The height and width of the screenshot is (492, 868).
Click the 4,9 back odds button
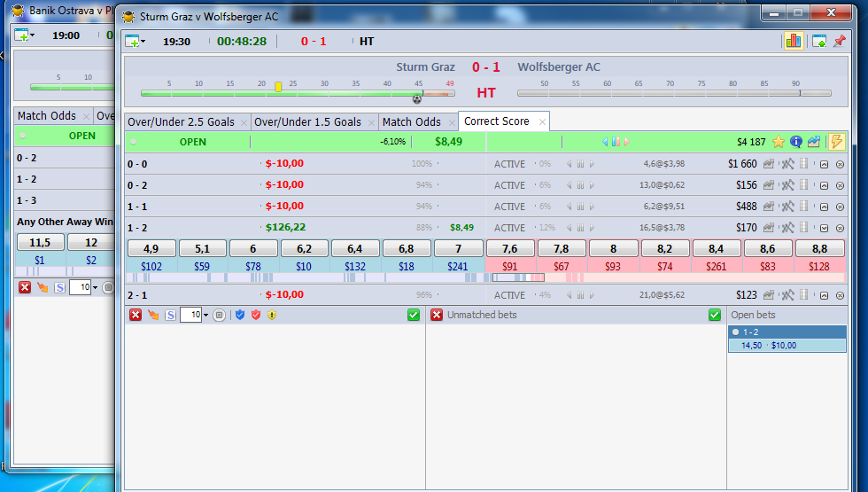tap(151, 249)
